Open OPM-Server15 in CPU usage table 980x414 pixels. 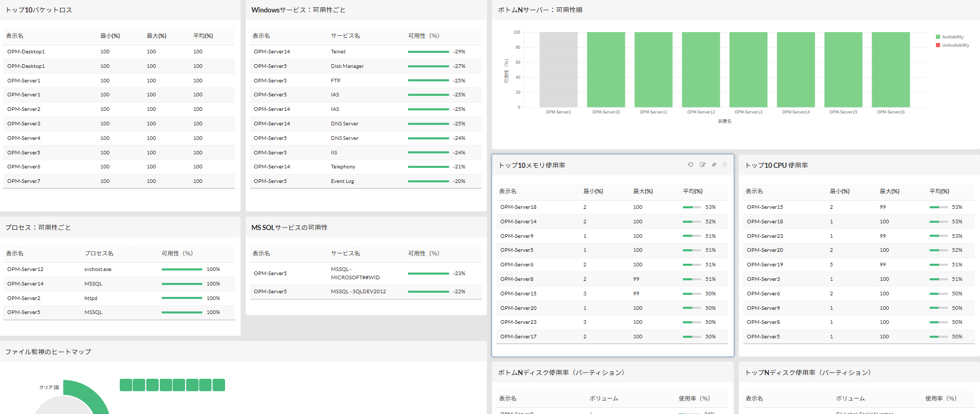click(765, 207)
